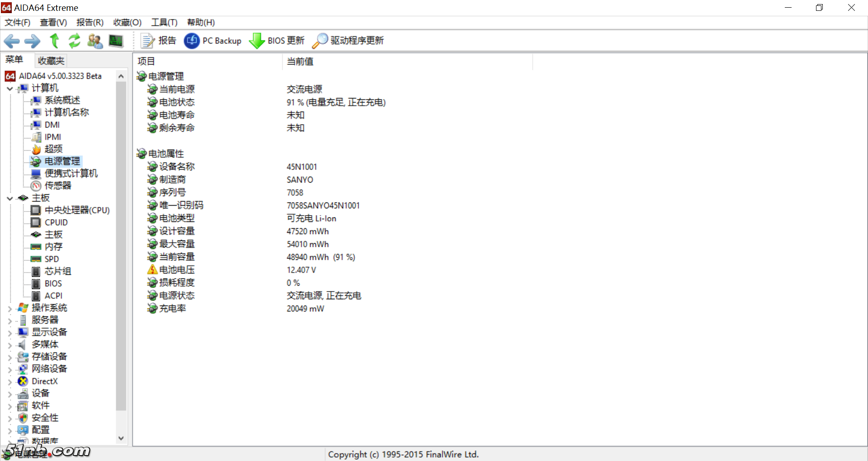The height and width of the screenshot is (461, 868).
Task: Open the 帮助(H) menu
Action: coord(201,22)
